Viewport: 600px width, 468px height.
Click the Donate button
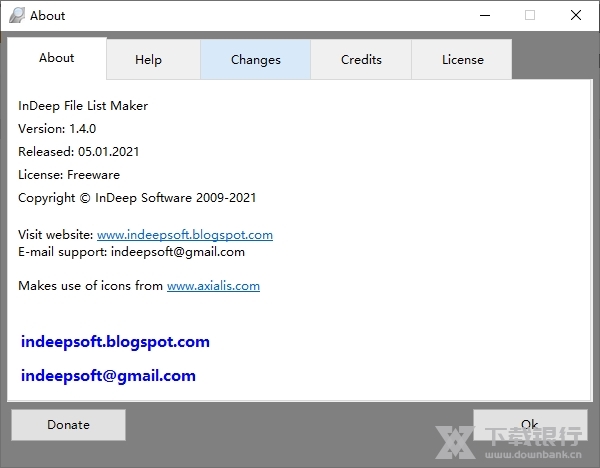(68, 425)
